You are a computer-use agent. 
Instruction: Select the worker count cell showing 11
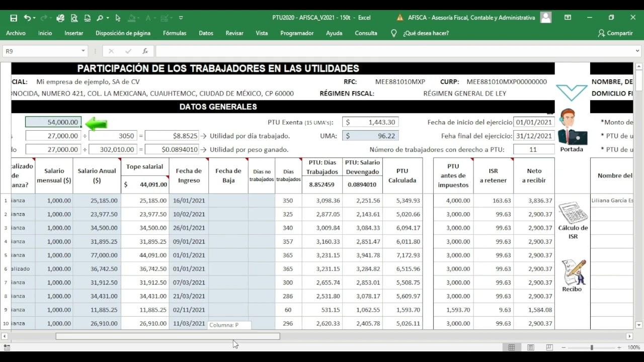pos(533,149)
